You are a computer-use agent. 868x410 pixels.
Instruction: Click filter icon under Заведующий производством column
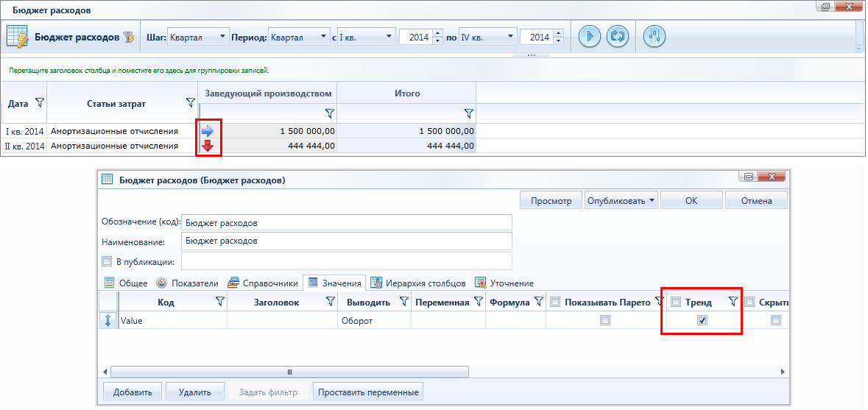(330, 113)
